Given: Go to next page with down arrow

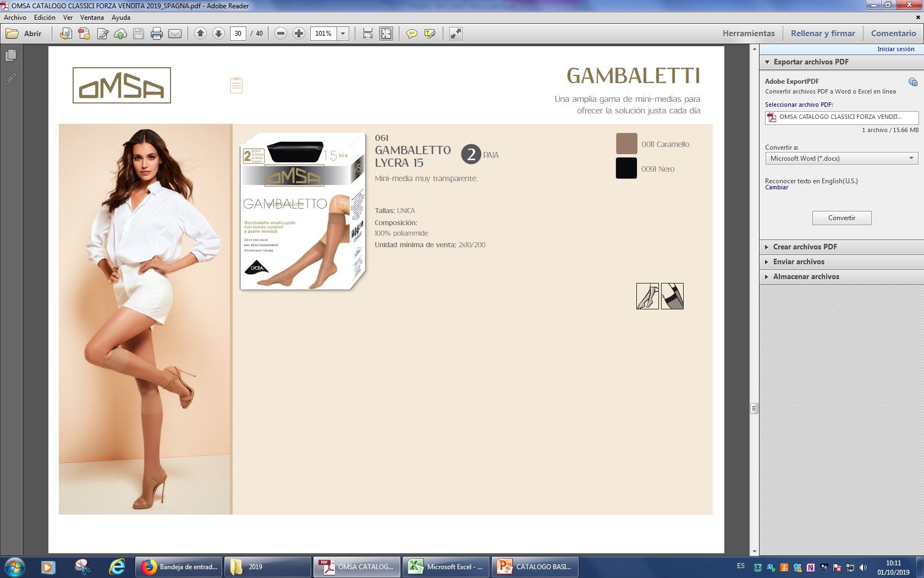Looking at the screenshot, I should coord(218,34).
